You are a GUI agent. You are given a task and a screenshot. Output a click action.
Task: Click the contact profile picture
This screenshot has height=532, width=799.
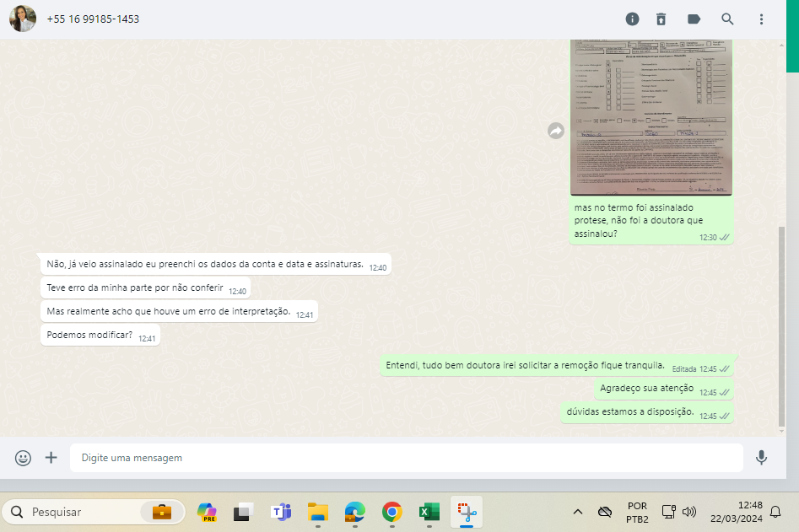[x=23, y=19]
